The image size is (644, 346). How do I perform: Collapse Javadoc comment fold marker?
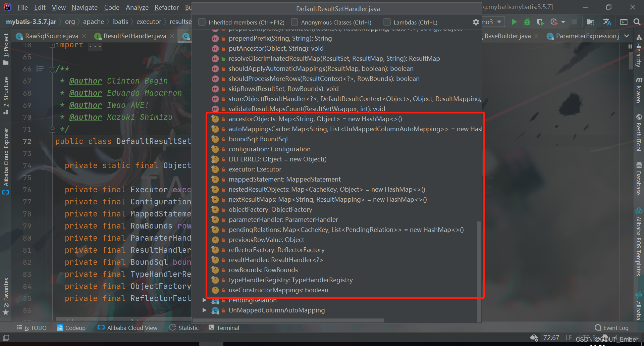click(52, 69)
